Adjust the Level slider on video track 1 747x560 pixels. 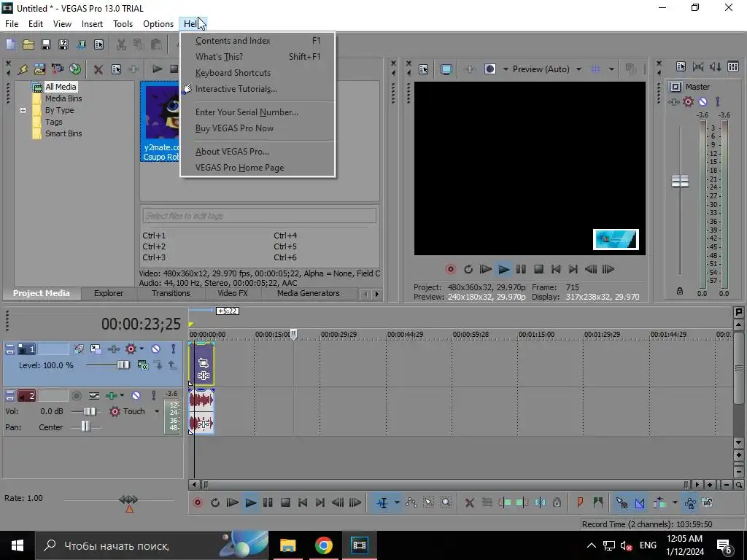[123, 365]
